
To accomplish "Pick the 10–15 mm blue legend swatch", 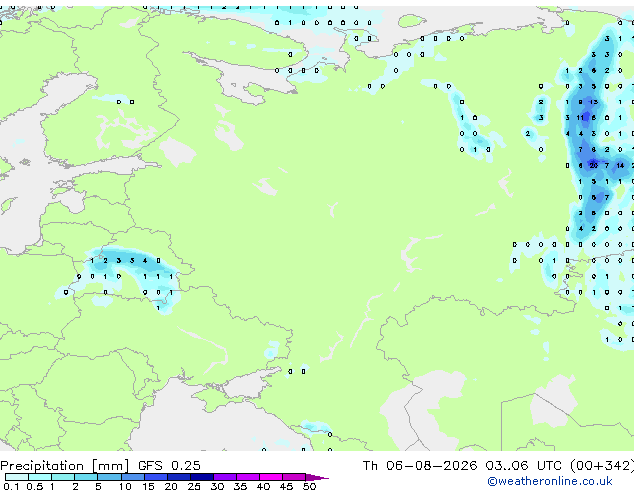I will click(132, 477).
